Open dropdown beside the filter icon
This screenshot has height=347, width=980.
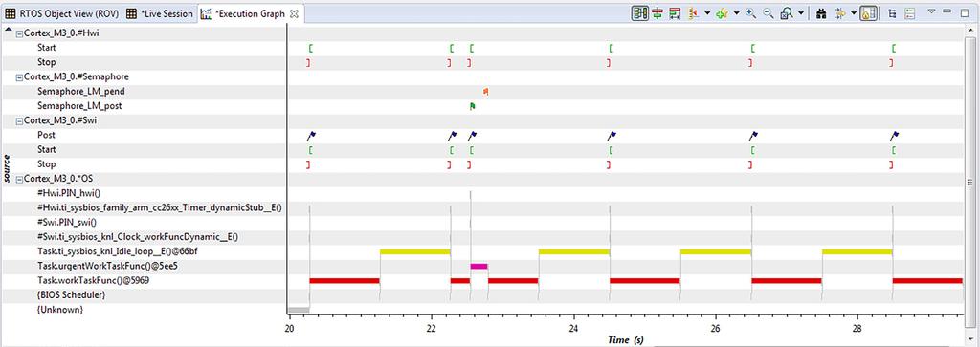pos(854,13)
